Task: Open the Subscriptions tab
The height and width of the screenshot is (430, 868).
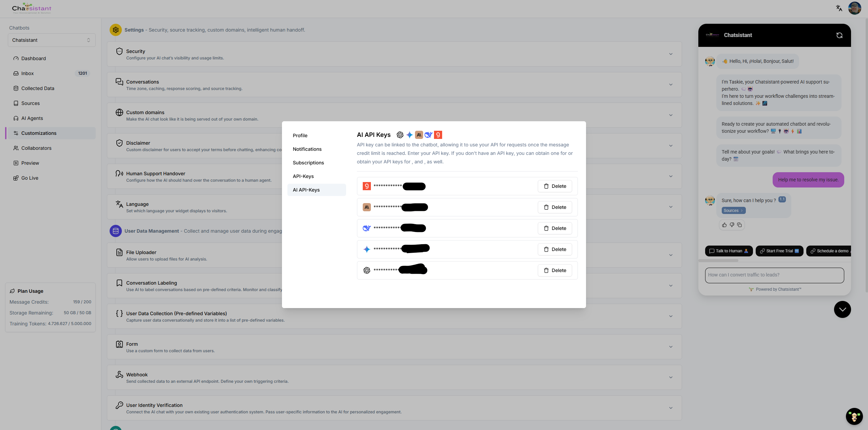Action: point(317,163)
